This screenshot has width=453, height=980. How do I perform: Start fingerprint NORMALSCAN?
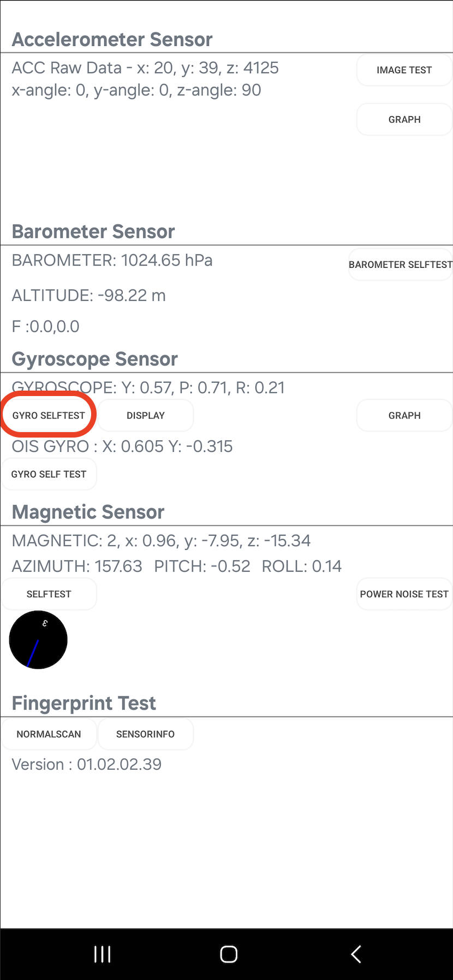[49, 734]
